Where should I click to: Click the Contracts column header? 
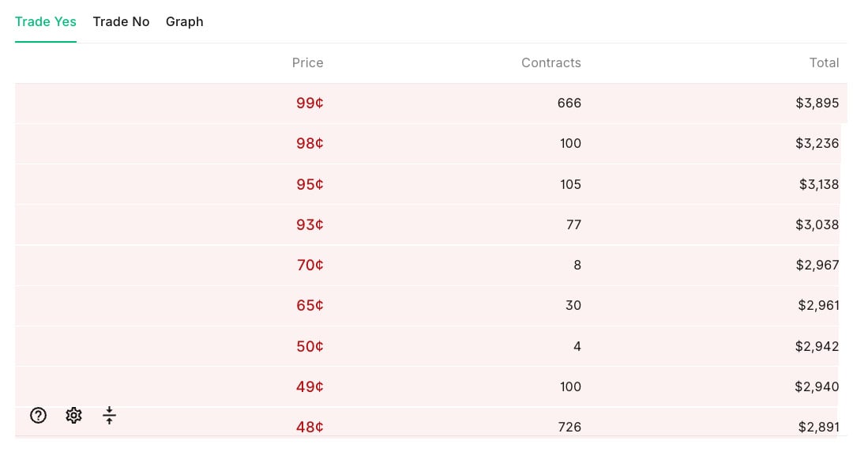[550, 63]
